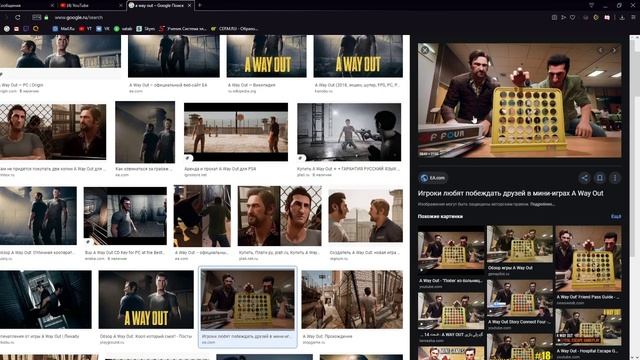Open the downloads icon in browser toolbar
The width and height of the screenshot is (640, 360).
(x=622, y=18)
